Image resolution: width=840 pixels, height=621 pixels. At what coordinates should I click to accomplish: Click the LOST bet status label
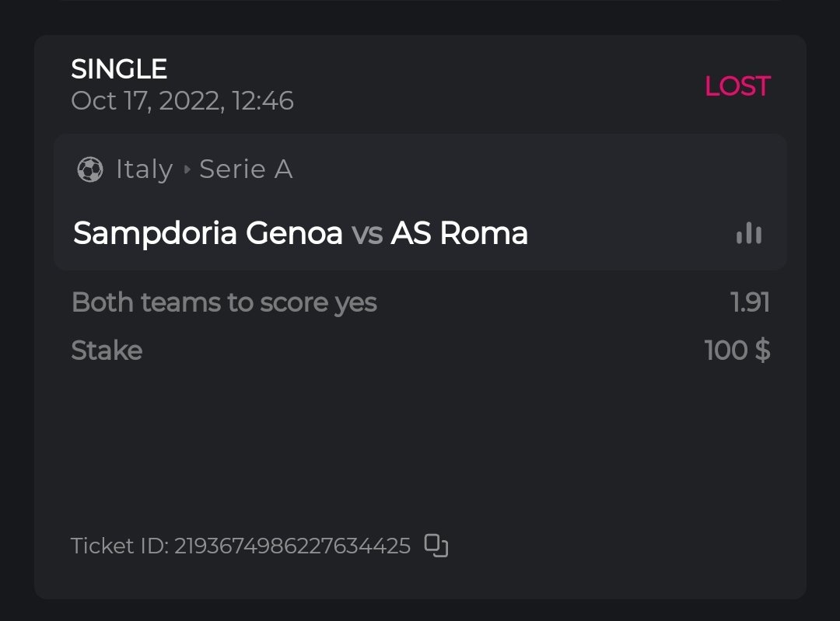[x=737, y=86]
